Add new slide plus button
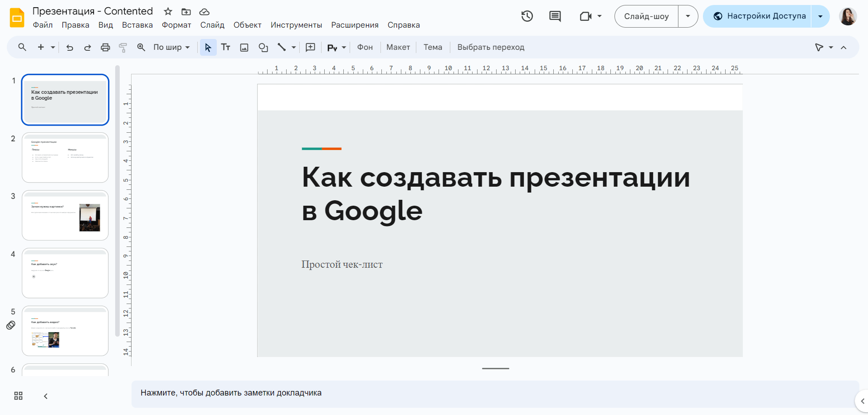Viewport: 868px width, 415px height. point(41,47)
